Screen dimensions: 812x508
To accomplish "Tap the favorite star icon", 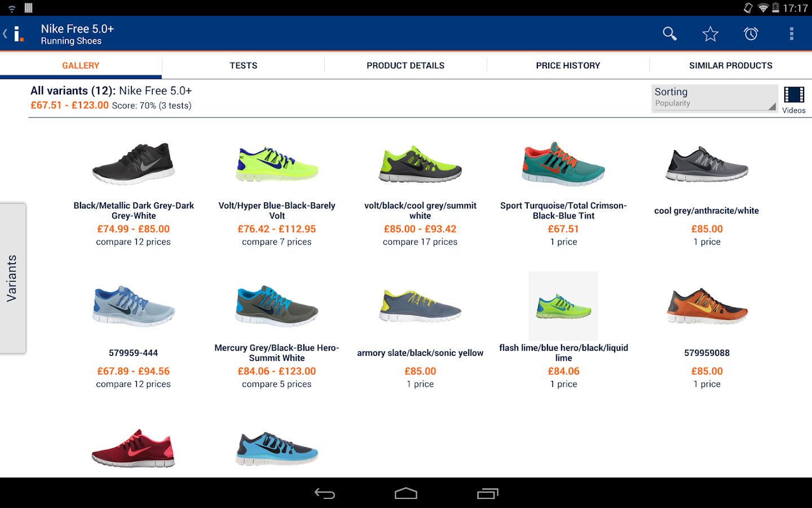I will [x=710, y=34].
